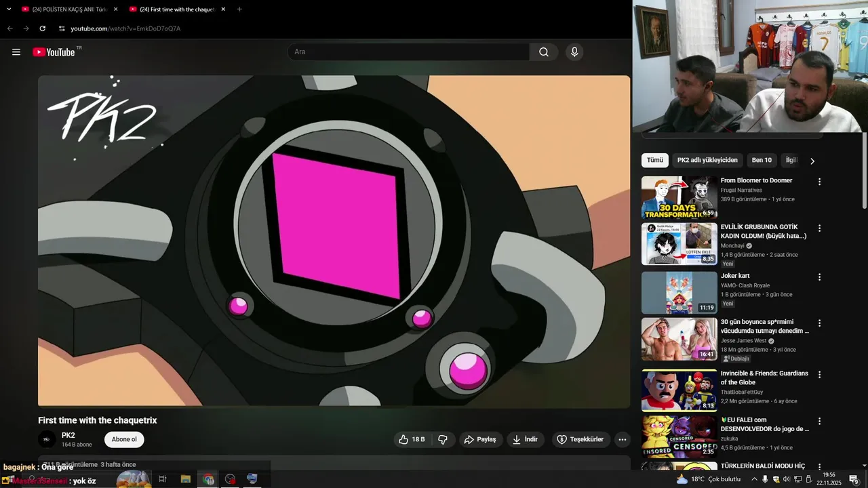868x488 pixels.
Task: Click the 'Monchayi' channel name
Action: pyautogui.click(x=732, y=245)
